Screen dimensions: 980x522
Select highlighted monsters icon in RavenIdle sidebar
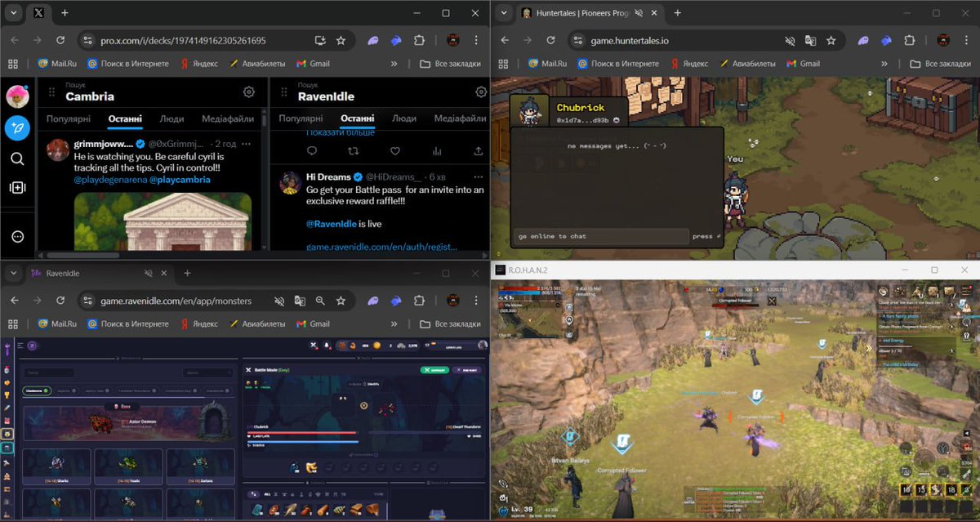[7, 434]
